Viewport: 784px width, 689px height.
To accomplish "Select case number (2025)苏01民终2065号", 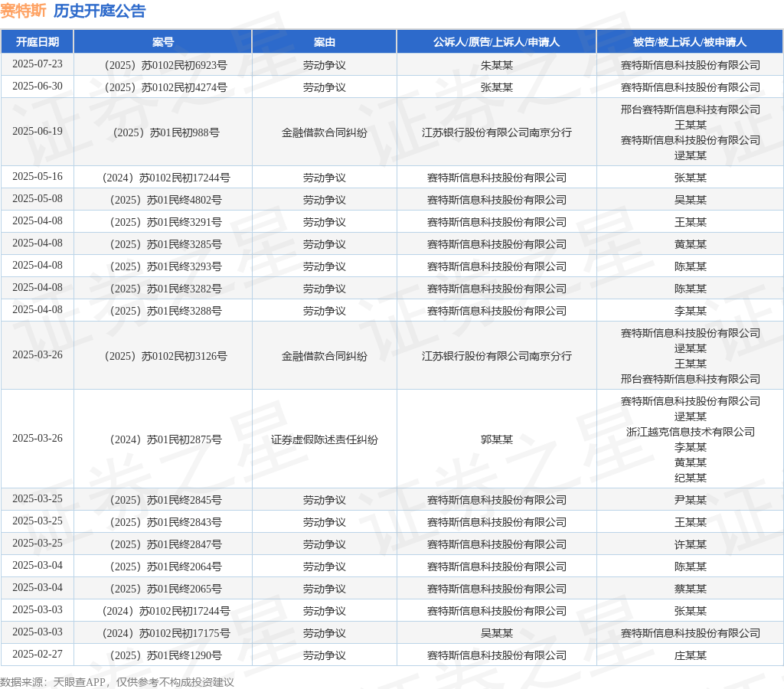I will [163, 589].
